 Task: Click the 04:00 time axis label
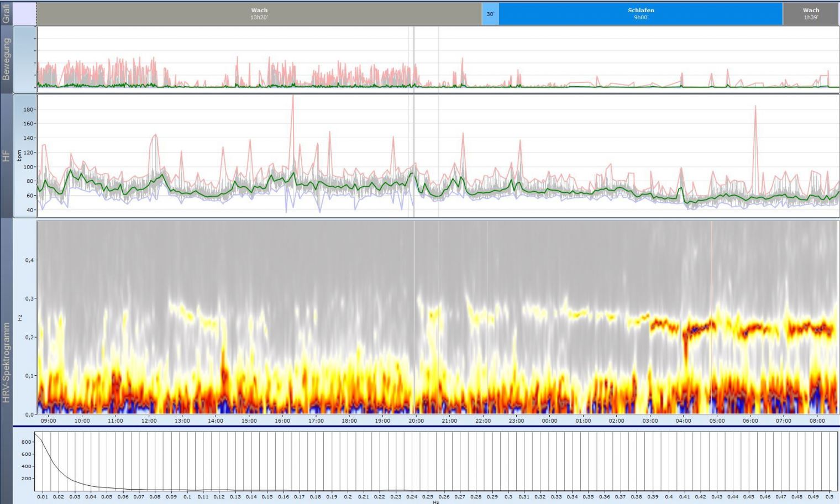[683, 421]
